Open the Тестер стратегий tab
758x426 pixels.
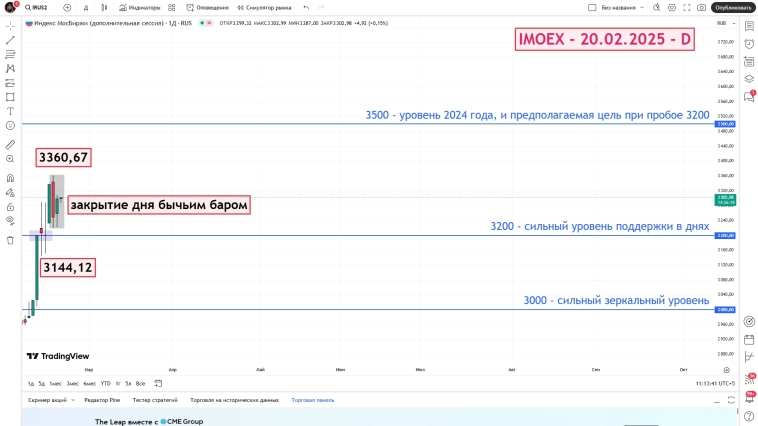155,400
